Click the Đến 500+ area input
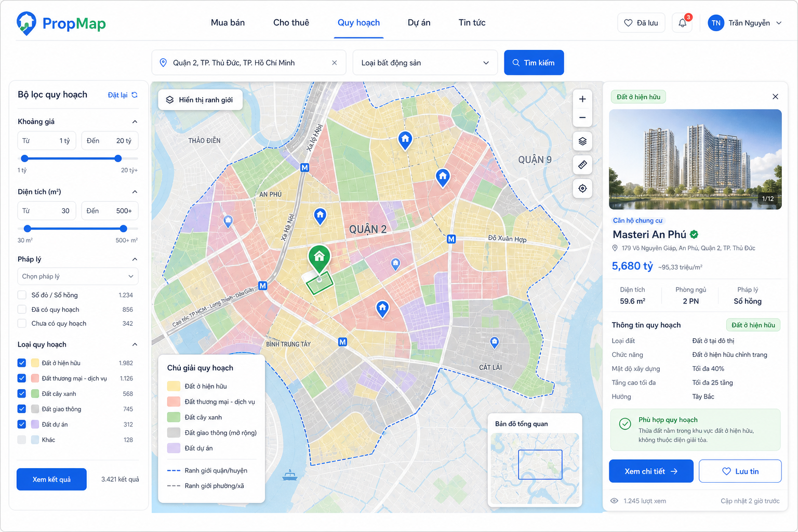798x532 pixels. [109, 211]
